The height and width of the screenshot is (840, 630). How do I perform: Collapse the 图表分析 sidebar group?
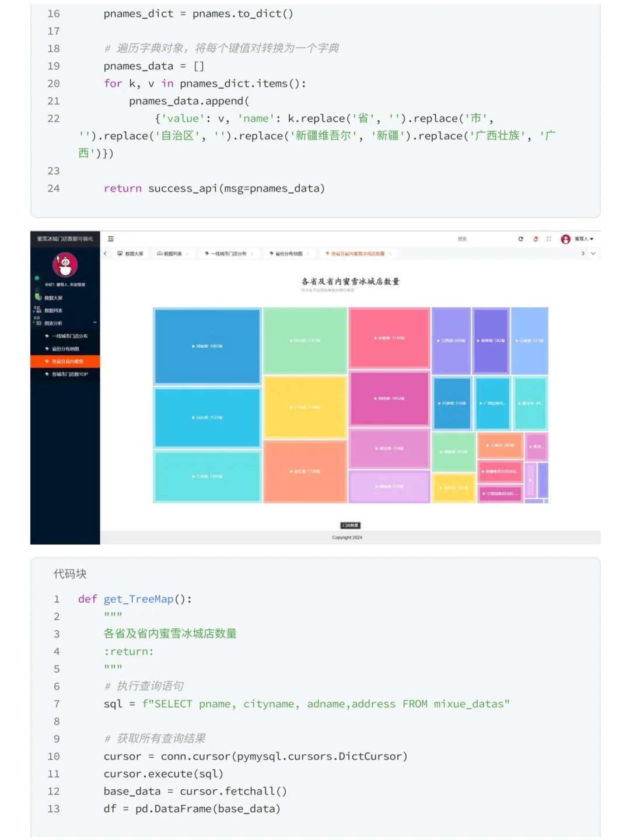point(65,323)
